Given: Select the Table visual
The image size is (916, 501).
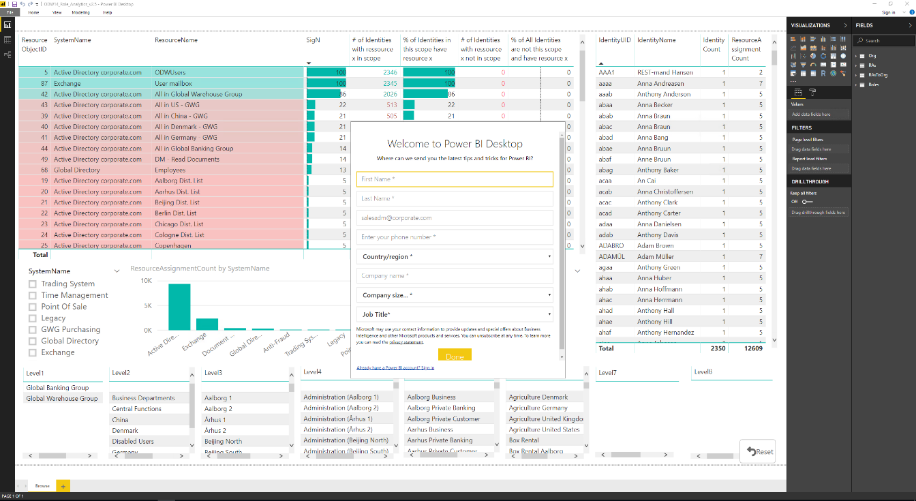Looking at the screenshot, I should (x=803, y=73).
